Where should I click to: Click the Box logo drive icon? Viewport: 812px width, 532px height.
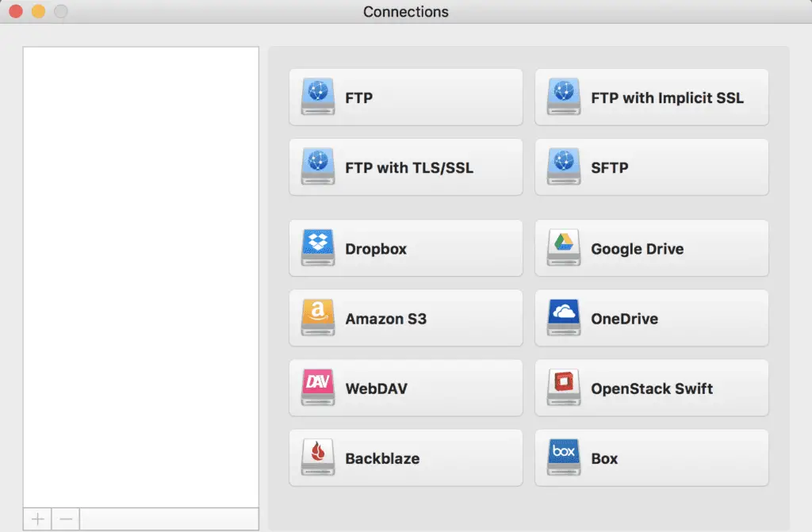(564, 457)
